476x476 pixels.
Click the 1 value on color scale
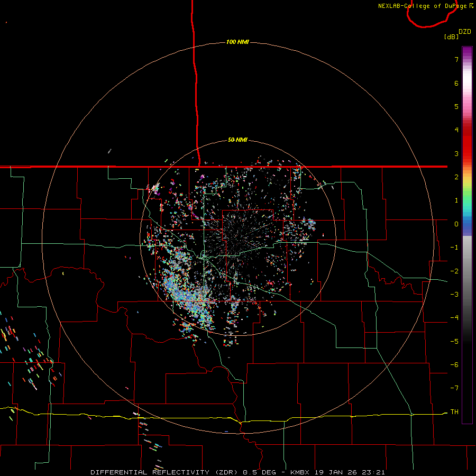pos(456,200)
